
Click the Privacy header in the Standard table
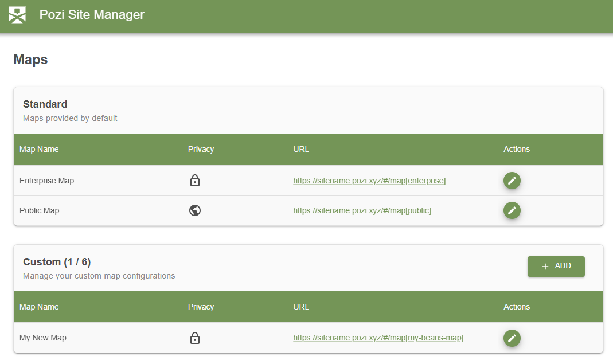pyautogui.click(x=201, y=149)
